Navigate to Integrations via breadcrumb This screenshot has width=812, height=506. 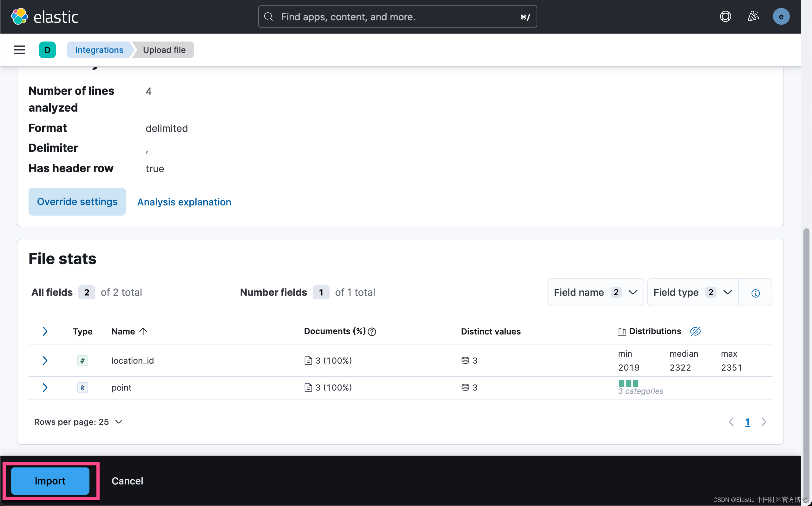pyautogui.click(x=99, y=50)
